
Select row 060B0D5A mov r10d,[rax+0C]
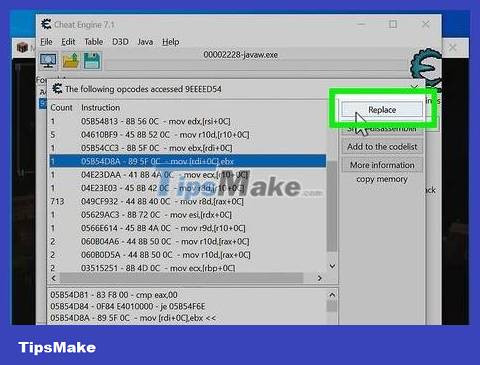[x=188, y=255]
